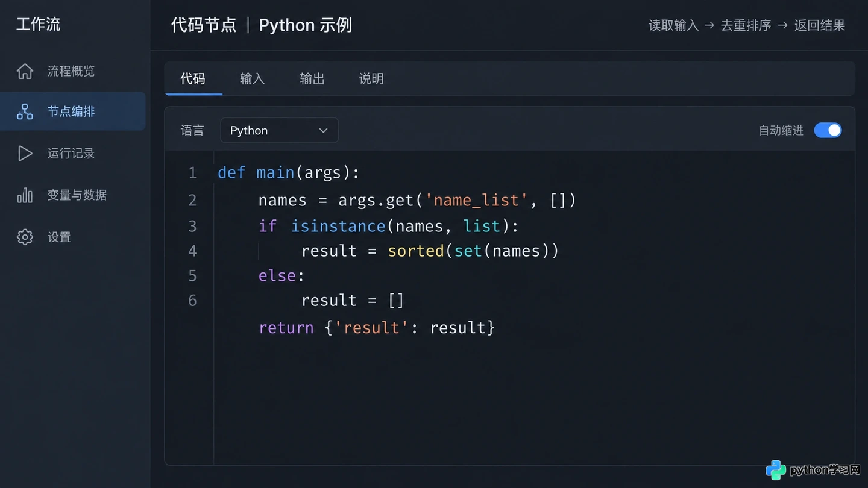Click the node graph icon for 节点编排

[x=25, y=111]
